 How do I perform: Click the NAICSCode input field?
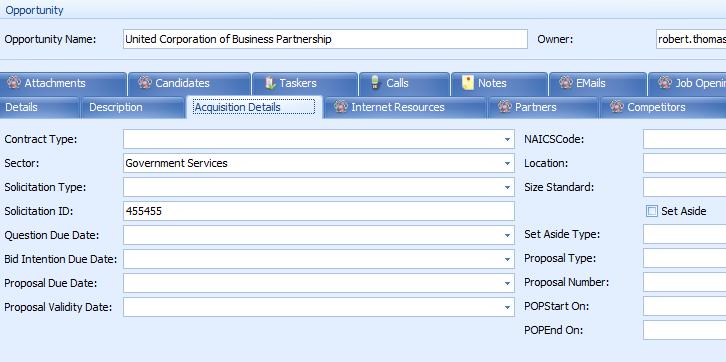(684, 139)
